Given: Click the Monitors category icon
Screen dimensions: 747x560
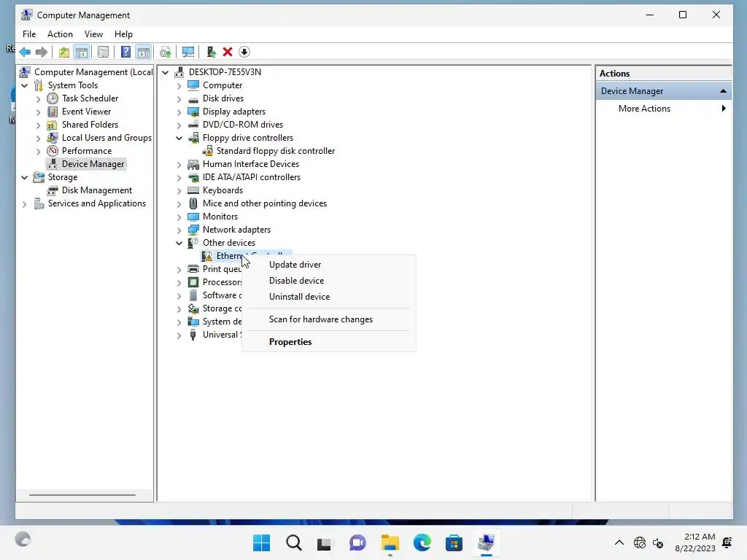Looking at the screenshot, I should tap(193, 217).
